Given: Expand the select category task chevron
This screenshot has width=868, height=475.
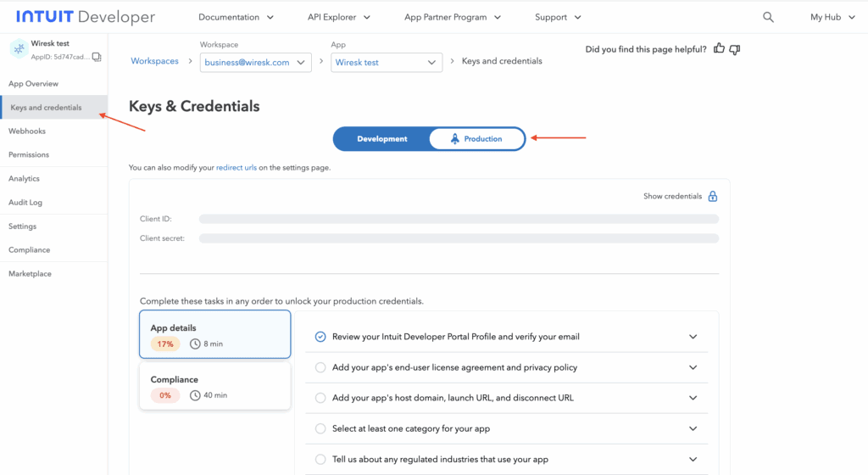Looking at the screenshot, I should (693, 428).
